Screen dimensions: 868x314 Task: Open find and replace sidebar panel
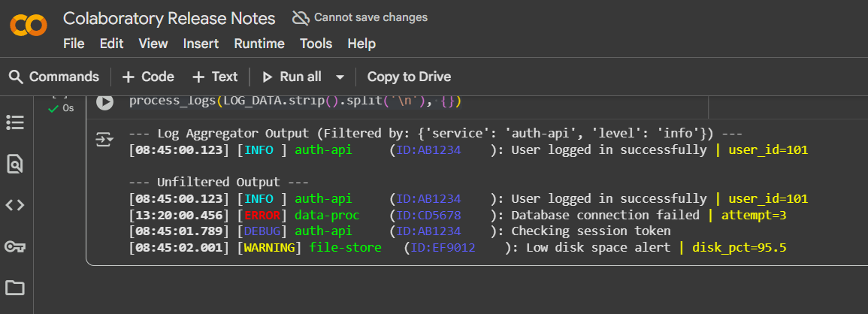(15, 164)
